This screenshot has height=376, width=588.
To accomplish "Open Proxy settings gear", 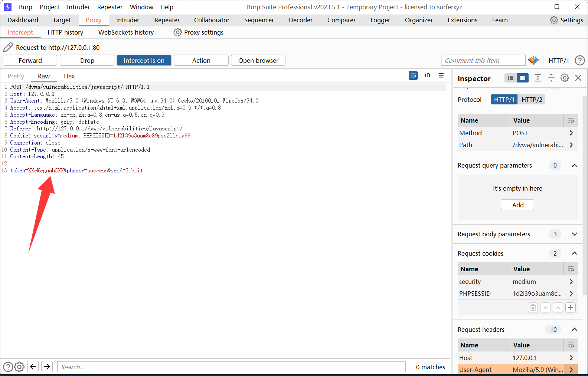I will point(178,32).
